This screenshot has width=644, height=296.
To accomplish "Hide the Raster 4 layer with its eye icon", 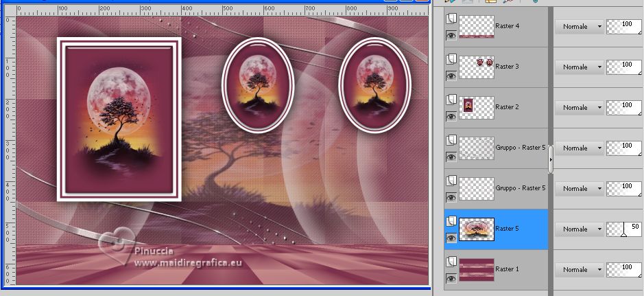I will pos(451,35).
